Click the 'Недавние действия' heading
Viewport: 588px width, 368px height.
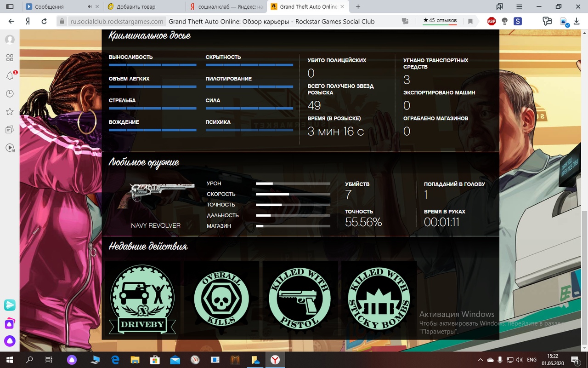(x=148, y=247)
